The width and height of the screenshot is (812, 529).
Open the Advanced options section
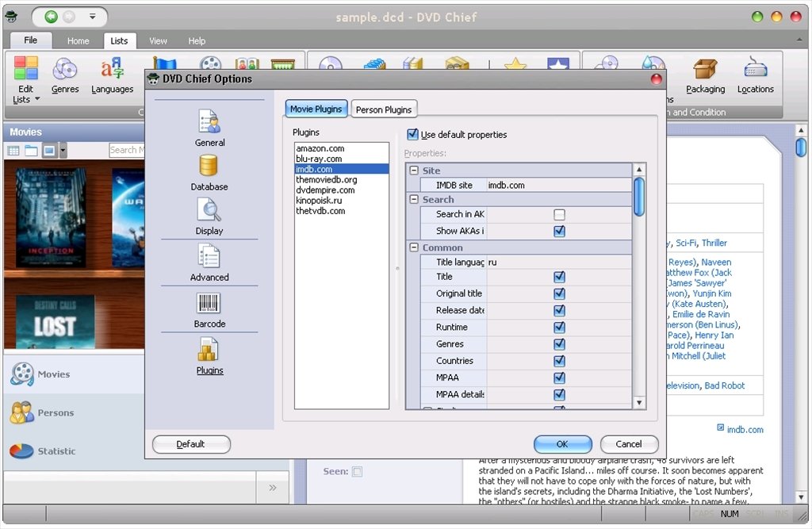[209, 263]
